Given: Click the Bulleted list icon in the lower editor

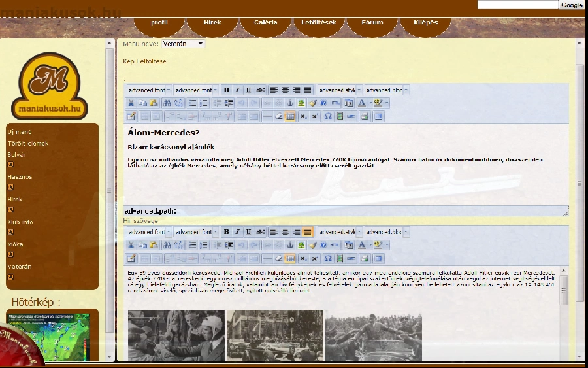Looking at the screenshot, I should [193, 245].
